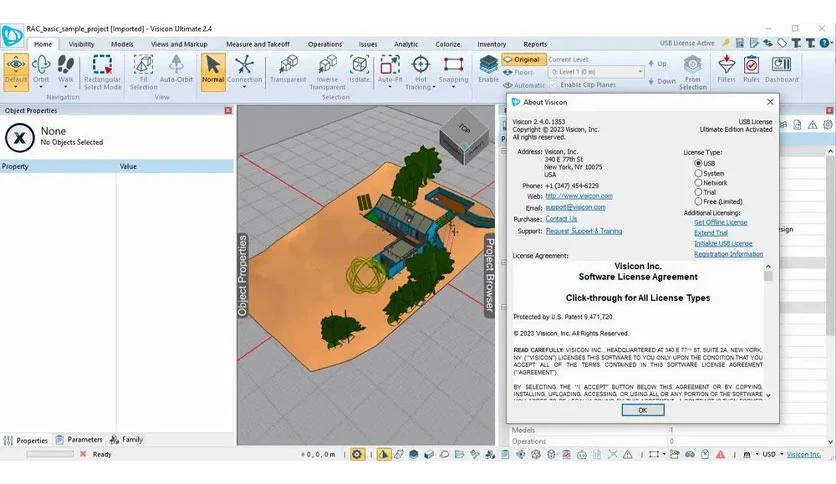Click the vertical Project Browser side tab
Screen dimensions: 836x484
click(489, 275)
